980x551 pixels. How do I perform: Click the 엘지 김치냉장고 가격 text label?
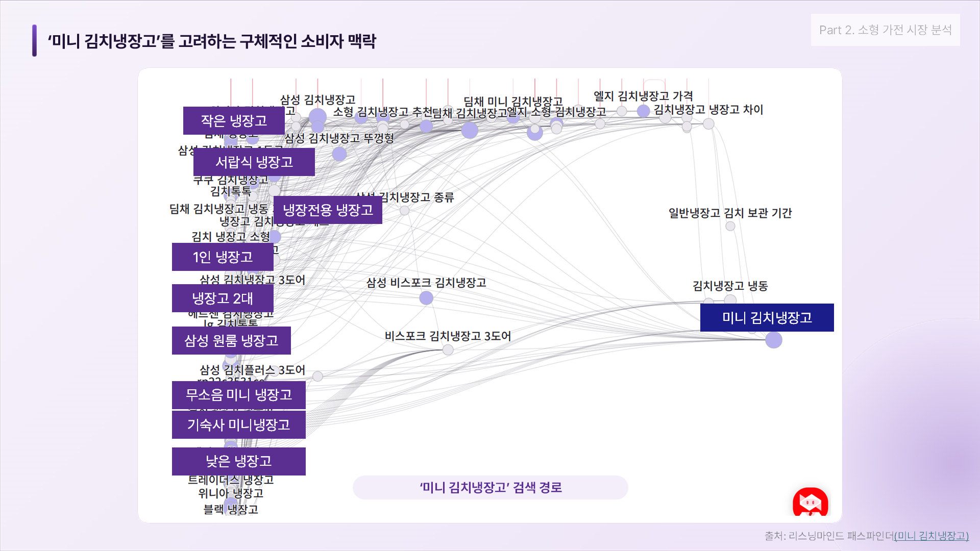(x=644, y=96)
